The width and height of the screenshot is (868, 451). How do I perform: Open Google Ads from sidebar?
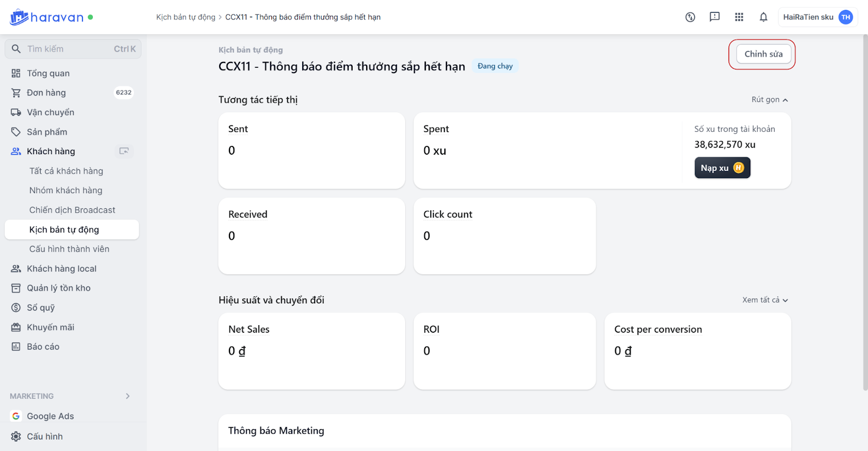point(50,416)
